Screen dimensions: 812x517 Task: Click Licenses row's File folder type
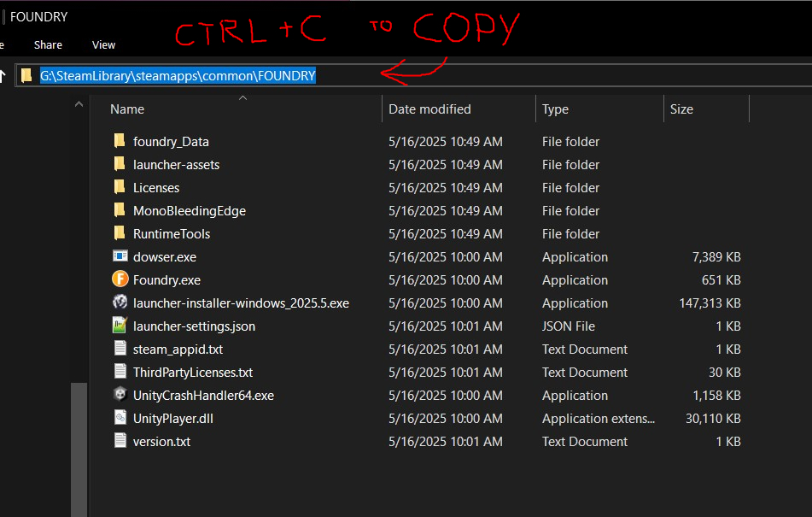(570, 187)
